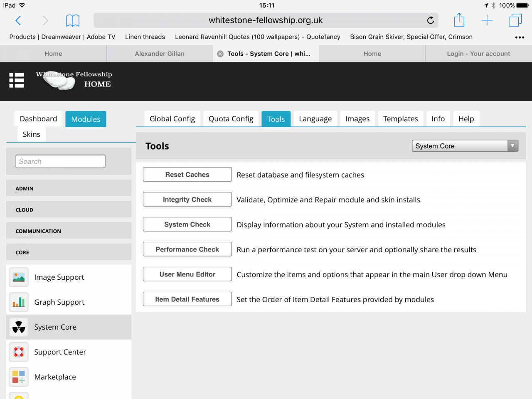532x399 pixels.
Task: Open the Images tab
Action: tap(357, 119)
